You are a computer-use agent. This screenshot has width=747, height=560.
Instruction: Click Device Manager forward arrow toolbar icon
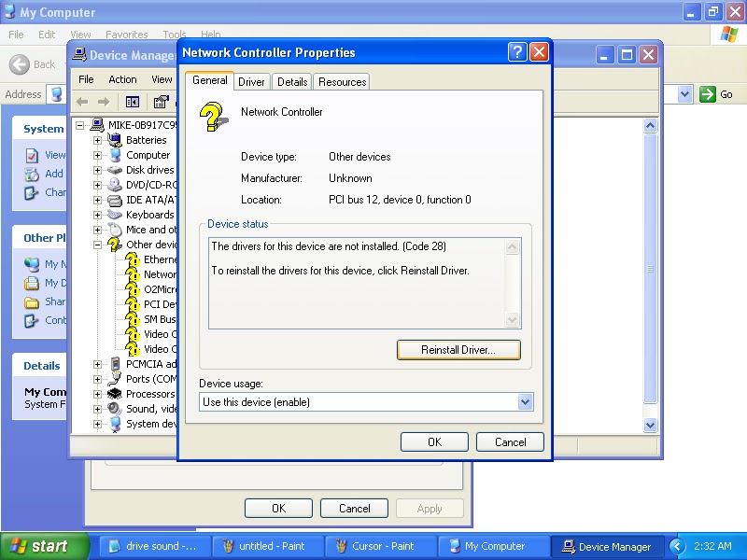click(104, 102)
